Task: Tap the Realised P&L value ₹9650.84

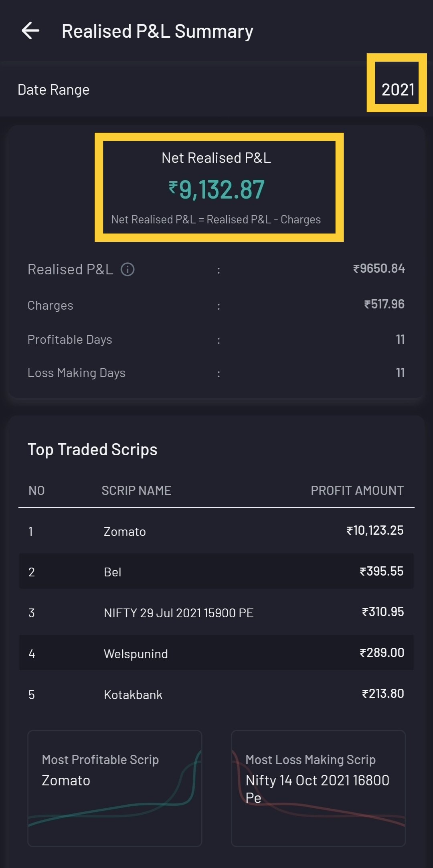Action: 379,269
